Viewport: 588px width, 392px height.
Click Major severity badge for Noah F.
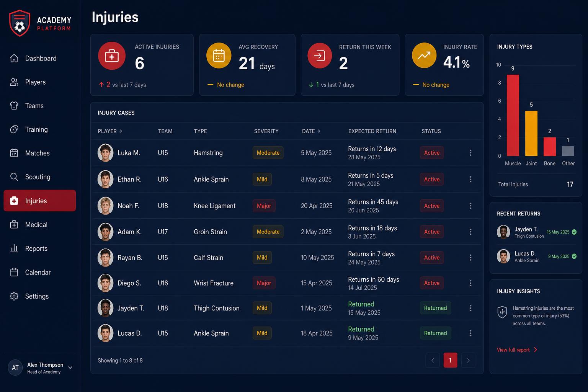click(264, 206)
